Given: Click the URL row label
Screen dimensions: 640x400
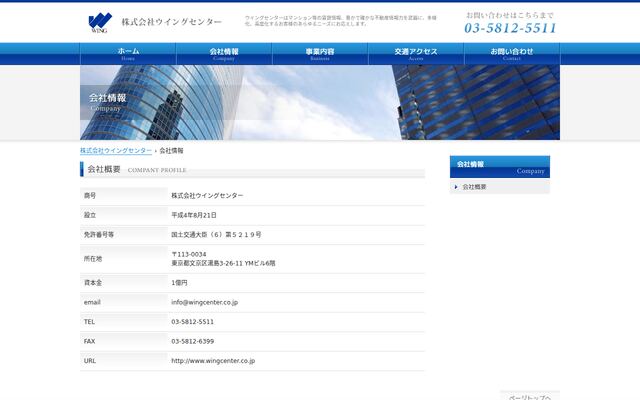Looking at the screenshot, I should [90, 361].
